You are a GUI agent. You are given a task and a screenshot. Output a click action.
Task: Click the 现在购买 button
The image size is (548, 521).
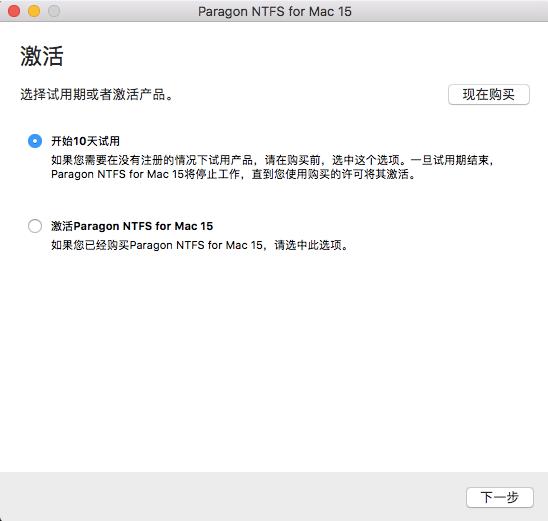(489, 94)
